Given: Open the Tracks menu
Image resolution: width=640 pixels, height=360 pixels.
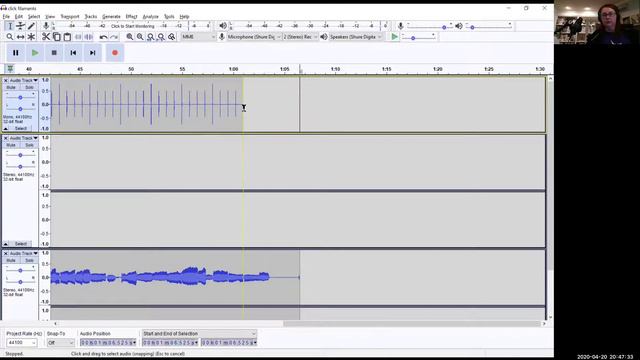Looking at the screenshot, I should 91,16.
